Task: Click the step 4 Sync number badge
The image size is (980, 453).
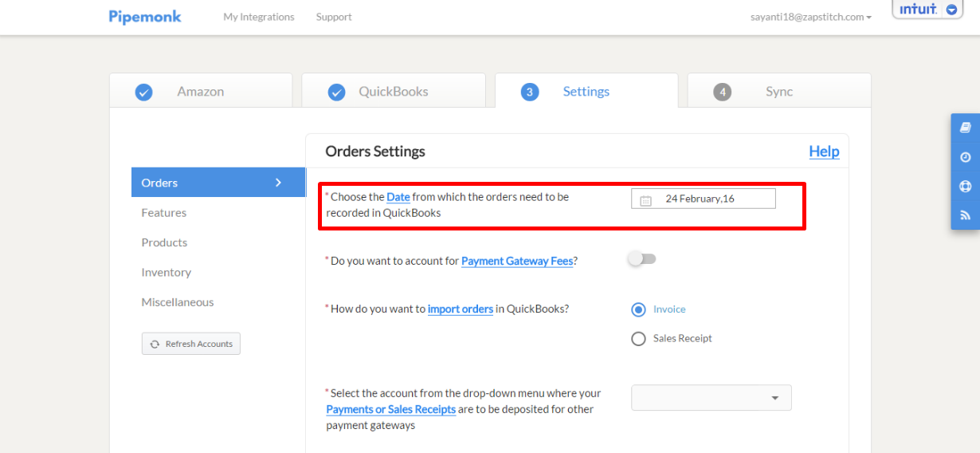Action: [x=722, y=92]
